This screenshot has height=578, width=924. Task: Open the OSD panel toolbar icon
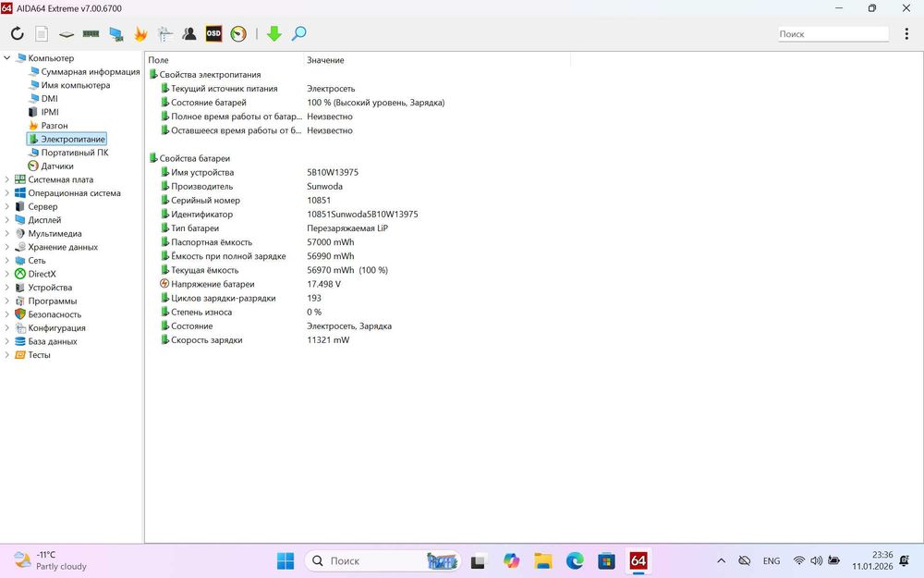[213, 33]
